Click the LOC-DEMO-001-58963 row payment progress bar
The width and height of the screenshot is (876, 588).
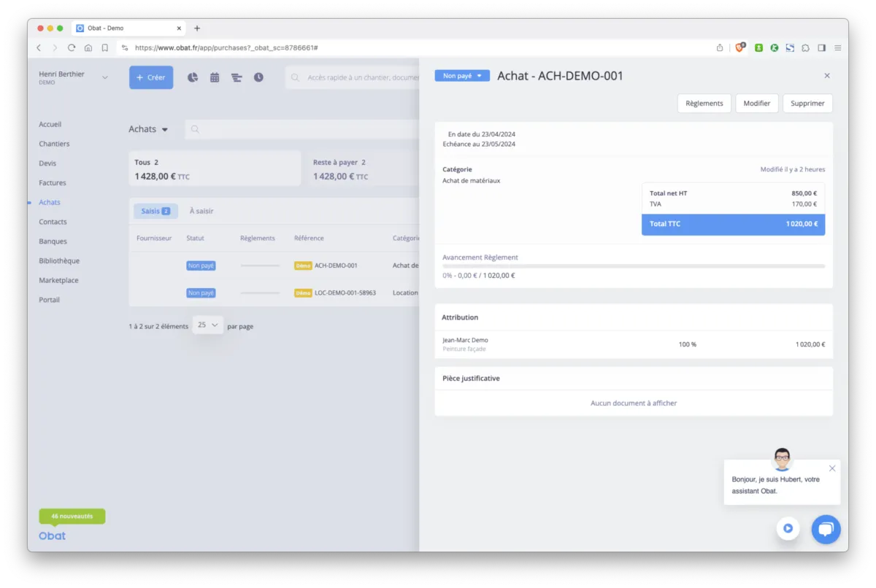[x=260, y=293]
